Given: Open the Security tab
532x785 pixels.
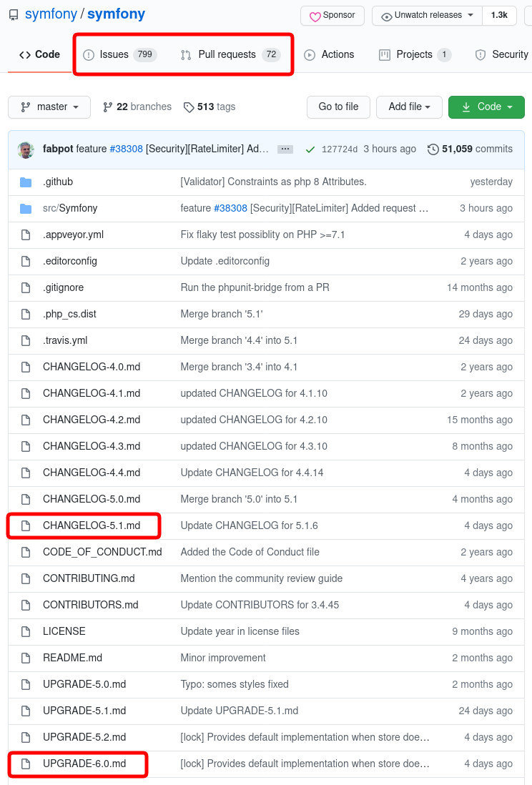Looking at the screenshot, I should pyautogui.click(x=501, y=54).
